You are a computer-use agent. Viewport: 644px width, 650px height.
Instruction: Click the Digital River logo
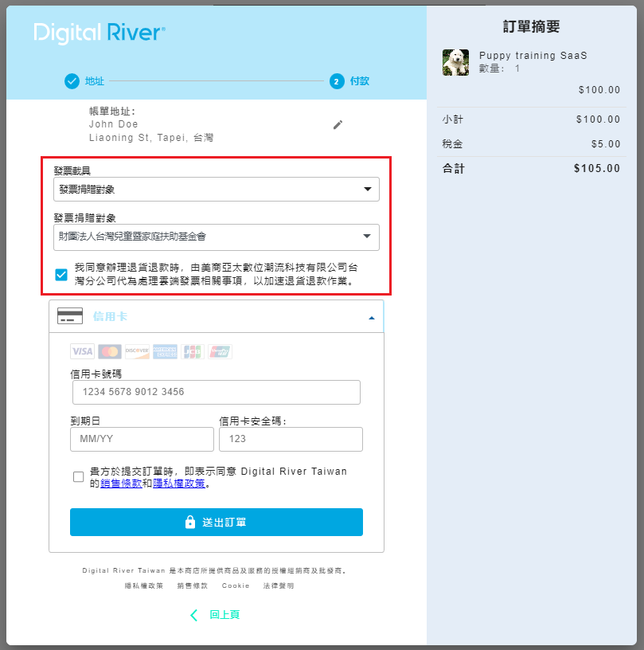(100, 33)
